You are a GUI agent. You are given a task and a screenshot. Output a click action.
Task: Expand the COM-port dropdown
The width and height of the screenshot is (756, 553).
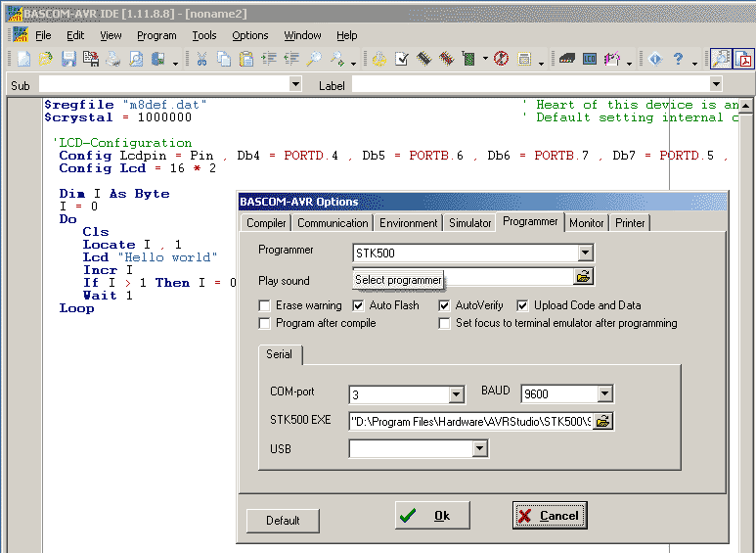(456, 394)
